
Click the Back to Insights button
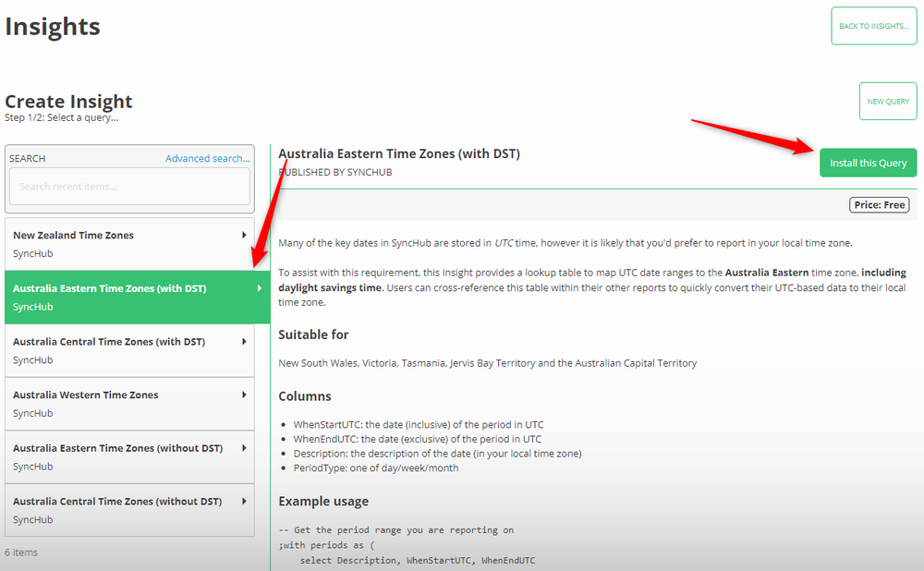point(873,26)
